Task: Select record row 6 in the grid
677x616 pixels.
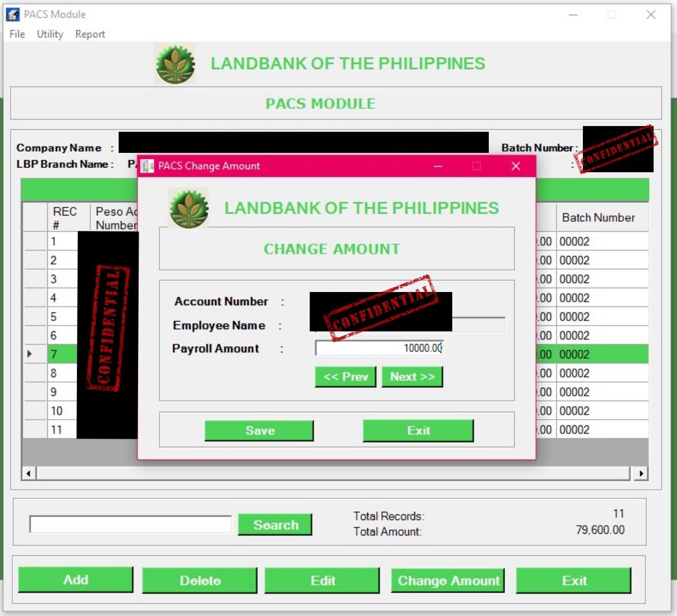Action: point(336,335)
